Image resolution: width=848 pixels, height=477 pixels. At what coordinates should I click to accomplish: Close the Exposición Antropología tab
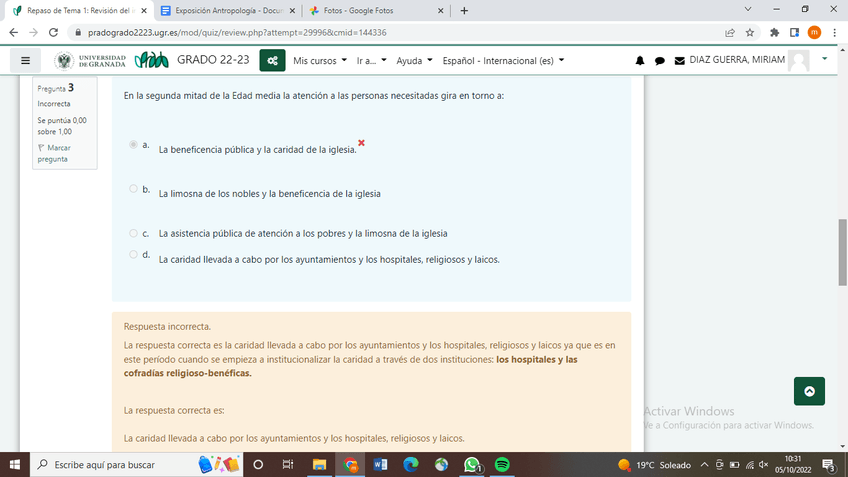click(x=292, y=10)
